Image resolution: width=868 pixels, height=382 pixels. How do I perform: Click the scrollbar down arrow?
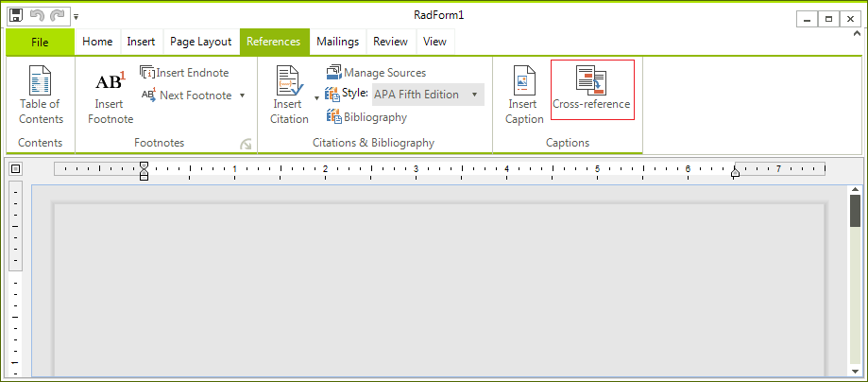pos(856,371)
